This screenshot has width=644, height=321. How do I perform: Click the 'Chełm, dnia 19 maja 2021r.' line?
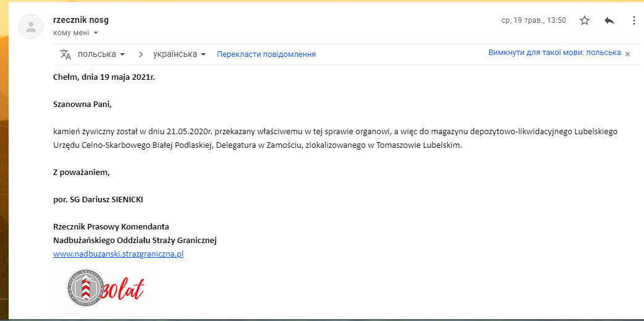(104, 77)
